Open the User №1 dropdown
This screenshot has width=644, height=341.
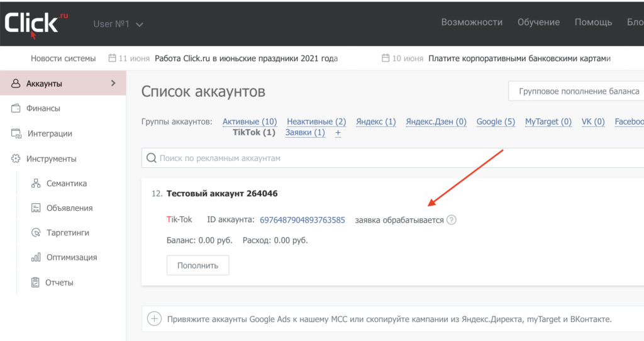pos(118,25)
